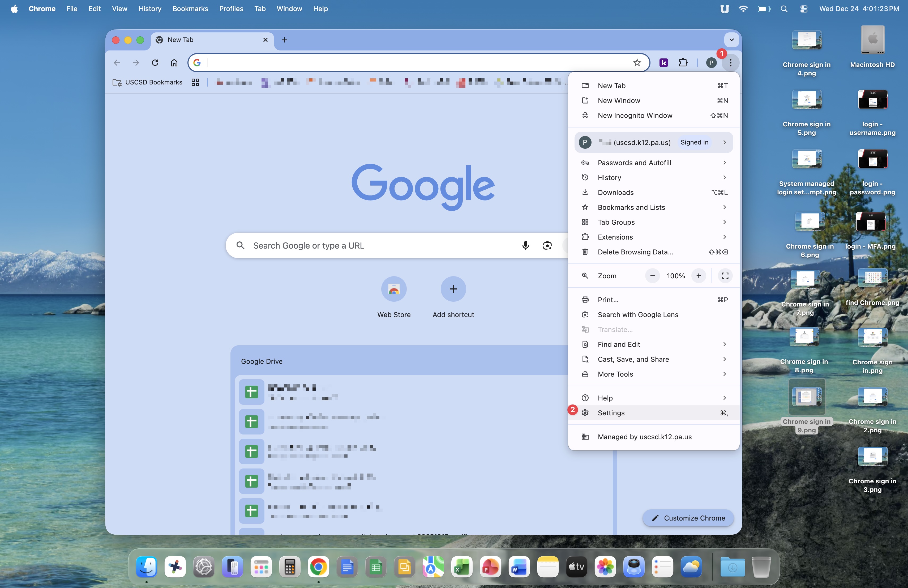Open the Extensions puzzle toolbar icon
Screen dimensions: 908x588
tap(683, 63)
